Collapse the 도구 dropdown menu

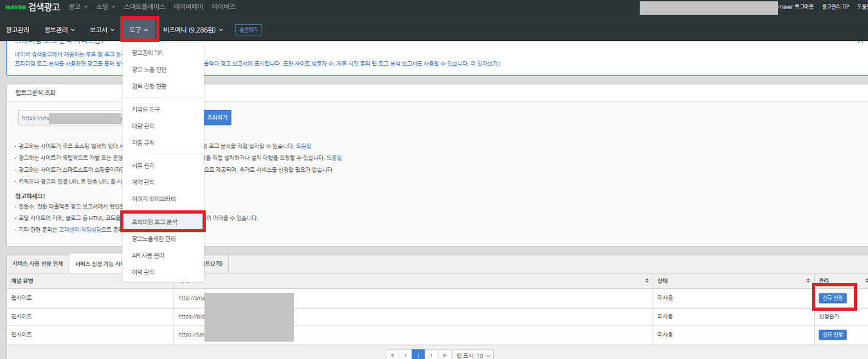(139, 30)
